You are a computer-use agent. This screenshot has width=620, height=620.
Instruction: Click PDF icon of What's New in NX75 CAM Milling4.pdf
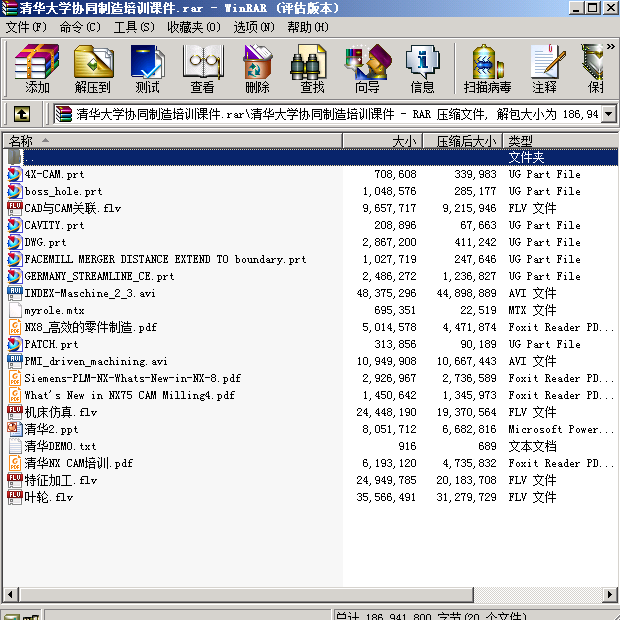[x=15, y=395]
